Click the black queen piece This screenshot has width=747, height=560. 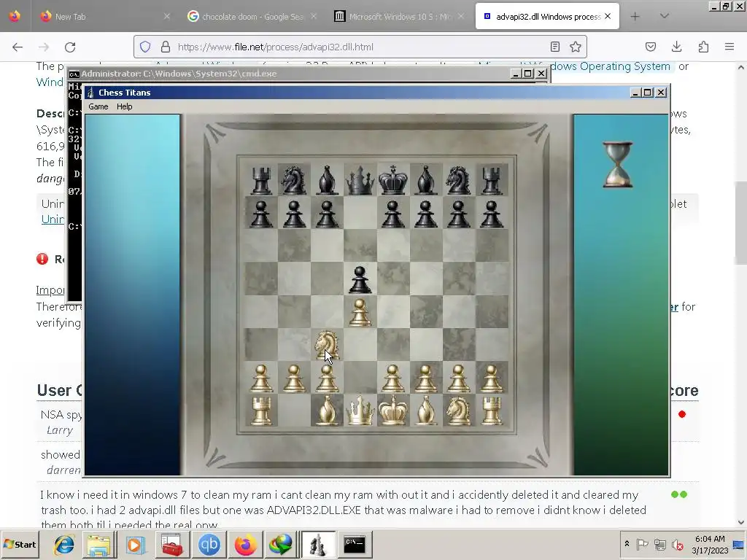tap(360, 180)
